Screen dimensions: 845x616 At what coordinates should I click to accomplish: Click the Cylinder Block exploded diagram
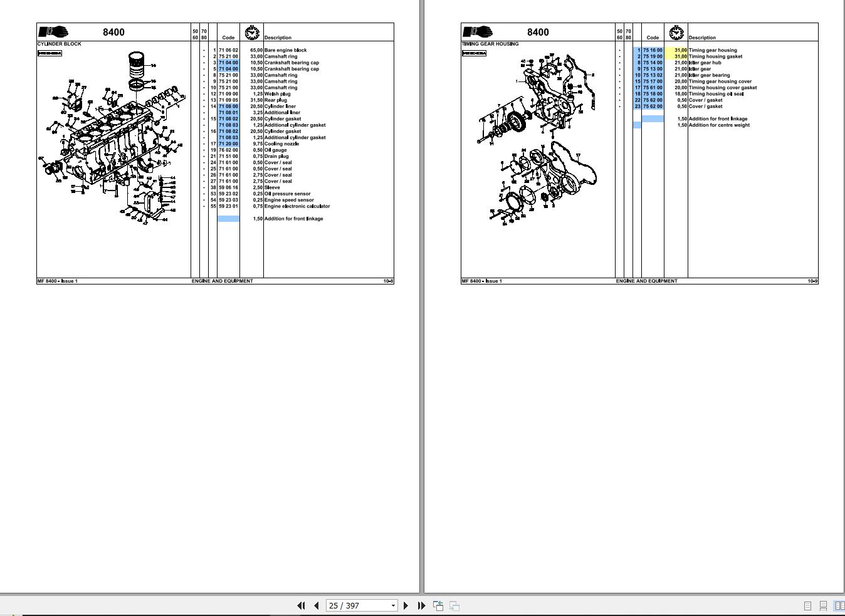(x=113, y=138)
